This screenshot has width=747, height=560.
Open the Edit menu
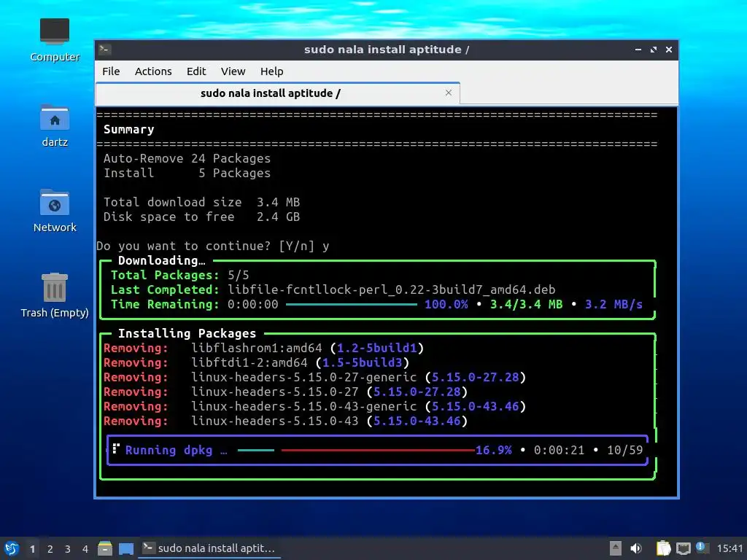(x=196, y=71)
